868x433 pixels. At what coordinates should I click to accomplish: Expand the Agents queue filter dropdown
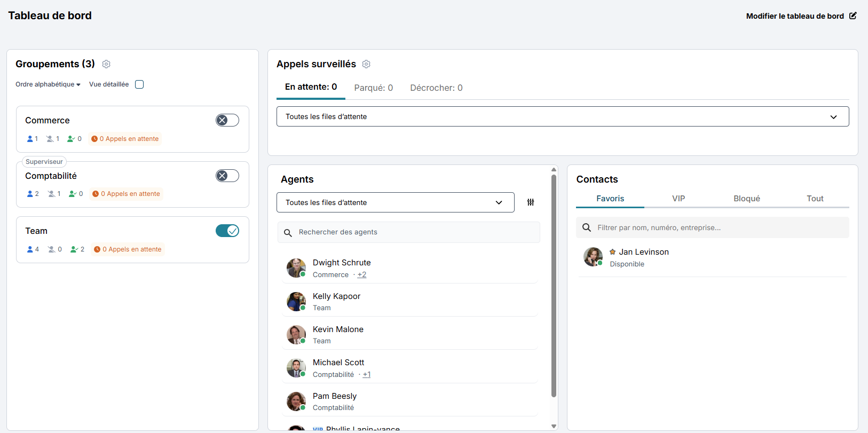pyautogui.click(x=395, y=202)
